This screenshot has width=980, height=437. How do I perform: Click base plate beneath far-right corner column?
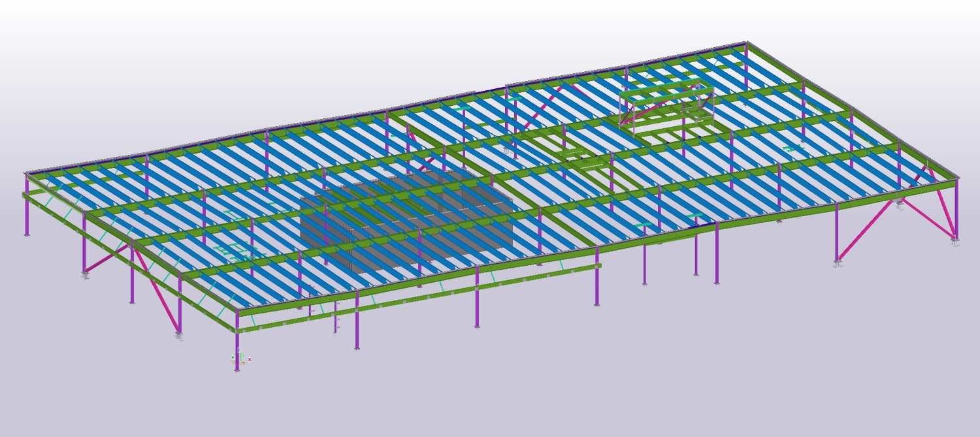956,243
